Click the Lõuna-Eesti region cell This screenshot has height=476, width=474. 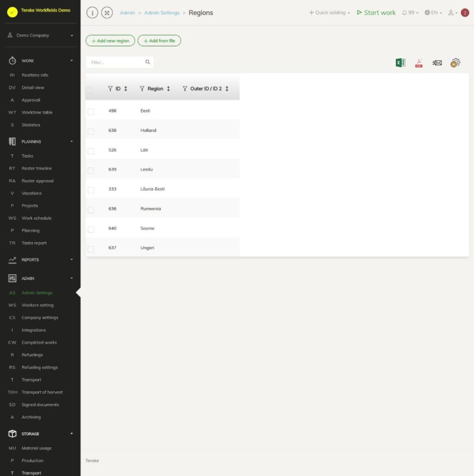click(x=153, y=189)
